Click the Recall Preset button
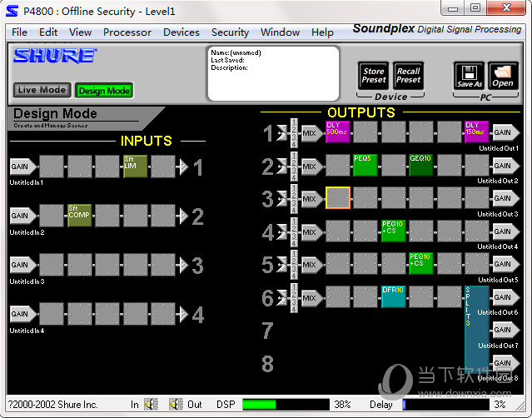Image resolution: width=532 pixels, height=418 pixels. (408, 76)
